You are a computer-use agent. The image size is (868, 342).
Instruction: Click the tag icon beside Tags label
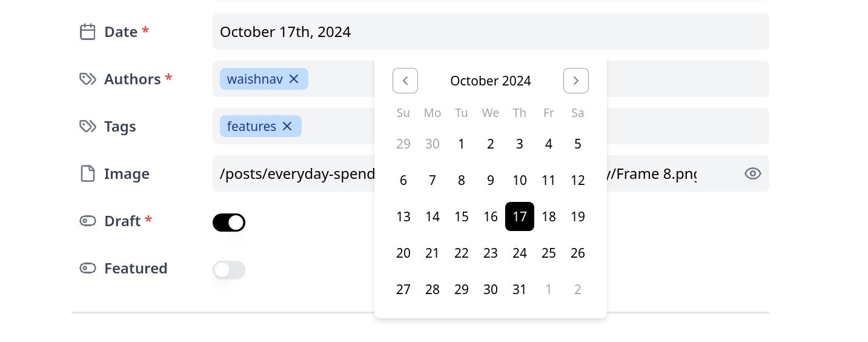pyautogui.click(x=88, y=126)
